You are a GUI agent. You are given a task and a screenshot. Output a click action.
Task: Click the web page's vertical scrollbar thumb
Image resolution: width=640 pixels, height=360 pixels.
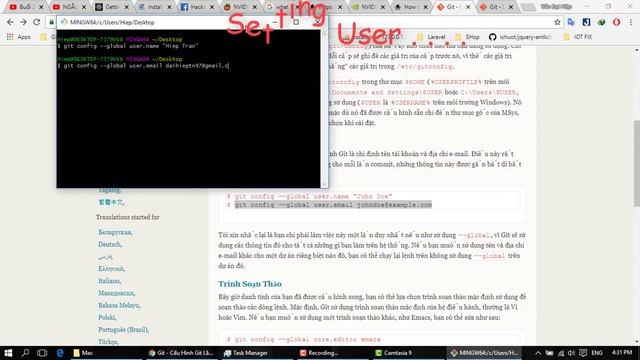pos(636,163)
